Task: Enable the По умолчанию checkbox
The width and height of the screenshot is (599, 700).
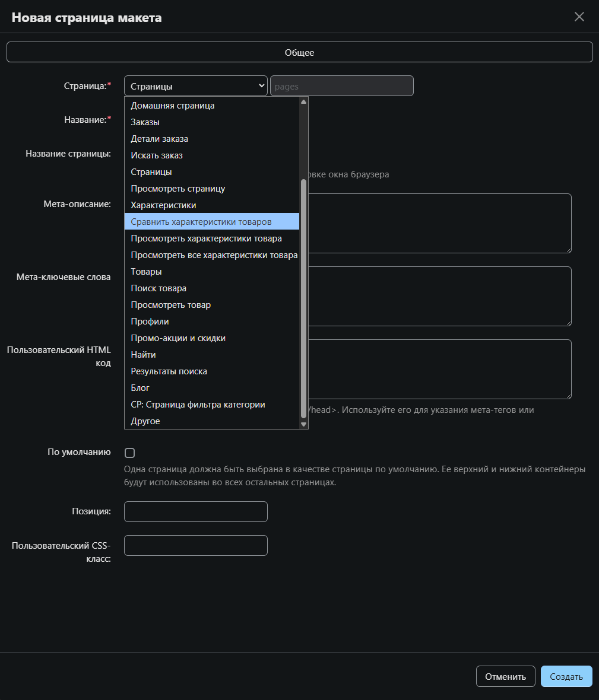Action: 130,453
